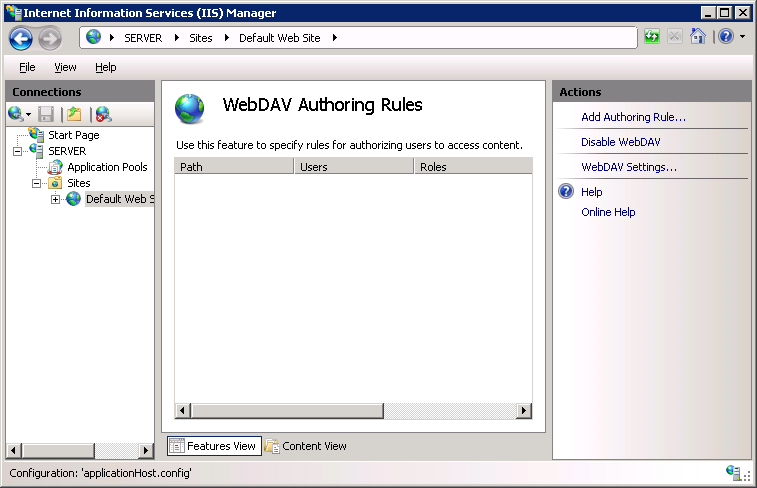Click the SERVER tree node icon
Image resolution: width=757 pixels, height=488 pixels.
click(36, 151)
